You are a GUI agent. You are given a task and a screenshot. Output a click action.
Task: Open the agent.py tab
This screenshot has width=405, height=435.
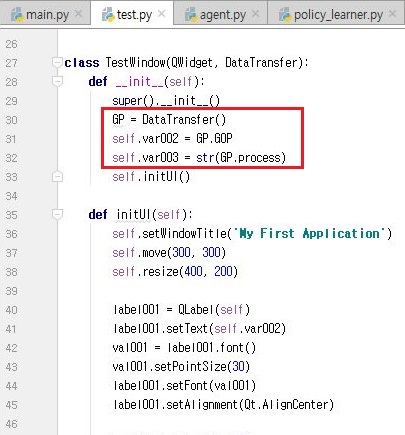point(220,14)
